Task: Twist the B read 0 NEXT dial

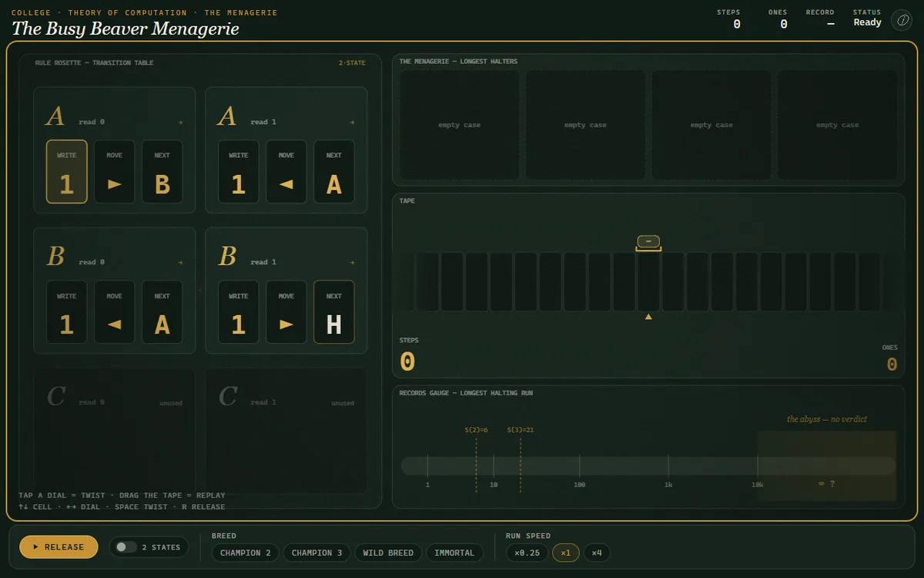Action: coord(162,312)
